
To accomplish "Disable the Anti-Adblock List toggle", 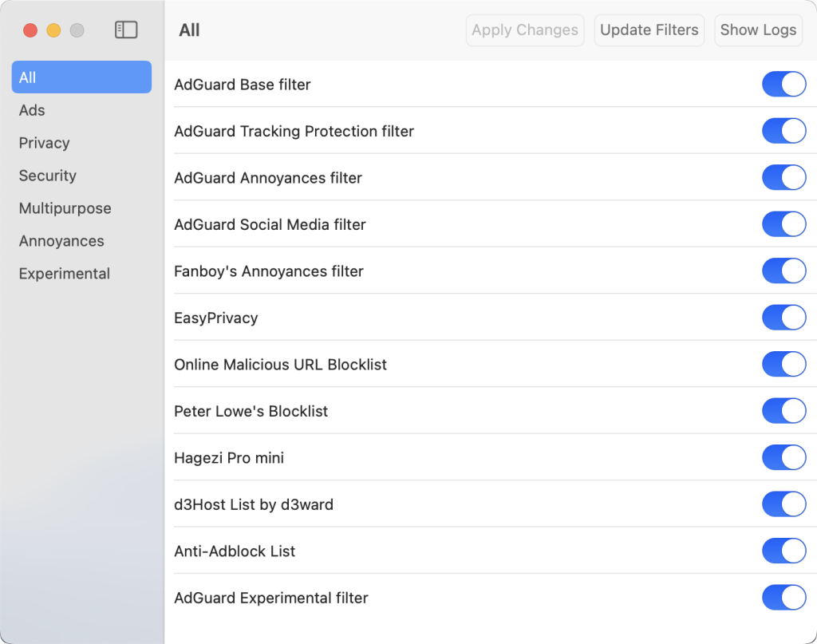I will [783, 551].
